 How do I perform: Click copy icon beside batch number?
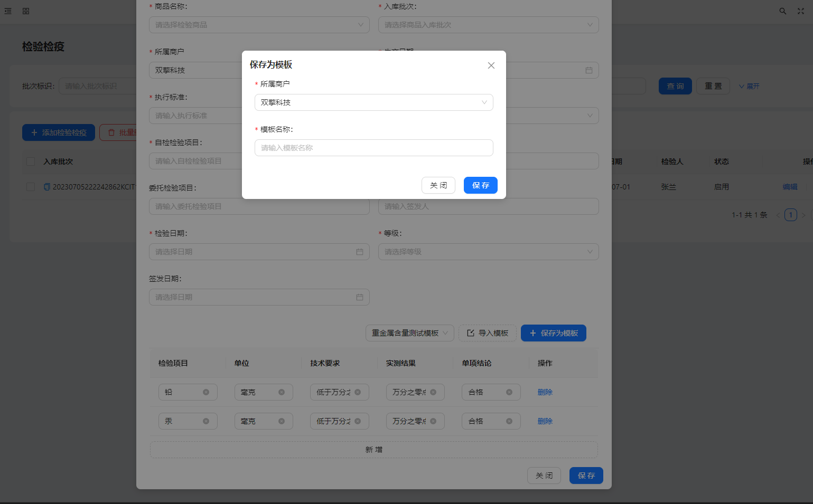point(47,187)
